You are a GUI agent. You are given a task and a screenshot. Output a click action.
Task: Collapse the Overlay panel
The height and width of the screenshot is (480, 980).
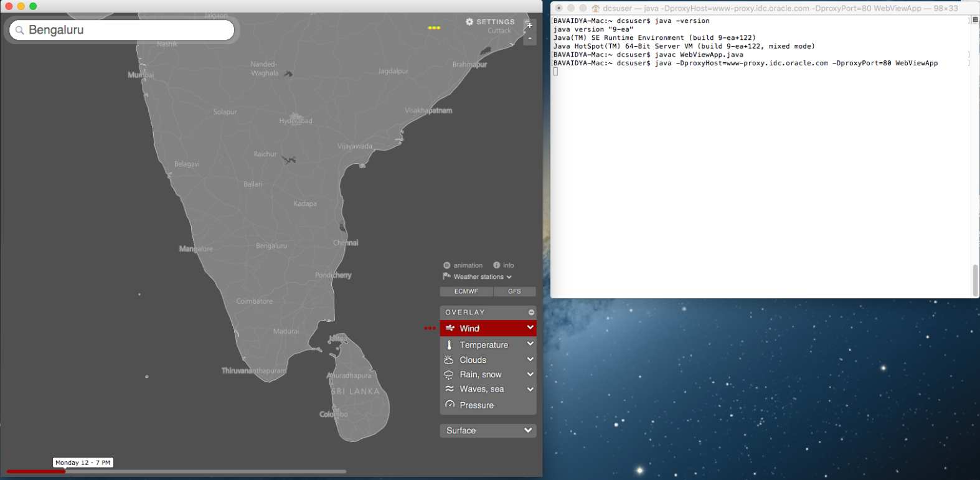tap(531, 313)
